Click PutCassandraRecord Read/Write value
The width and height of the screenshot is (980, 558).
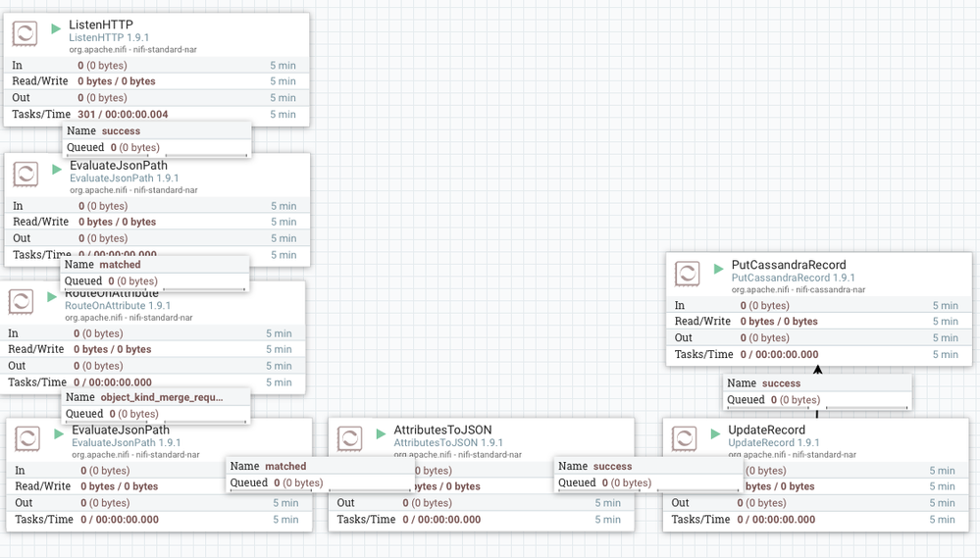[779, 322]
